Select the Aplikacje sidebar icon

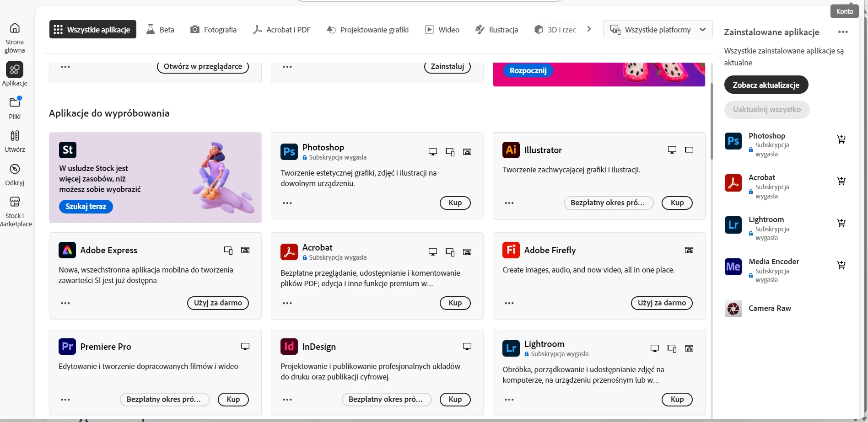[15, 69]
